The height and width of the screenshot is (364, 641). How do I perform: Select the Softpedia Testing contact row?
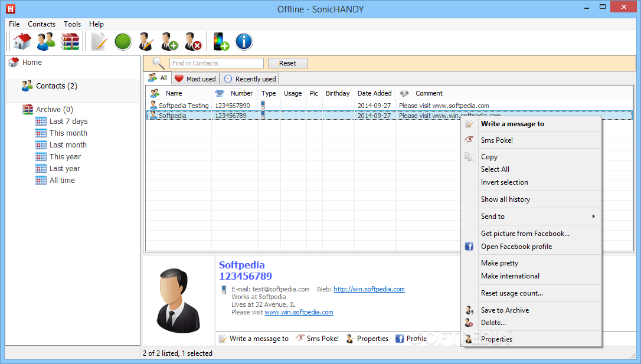pyautogui.click(x=389, y=106)
